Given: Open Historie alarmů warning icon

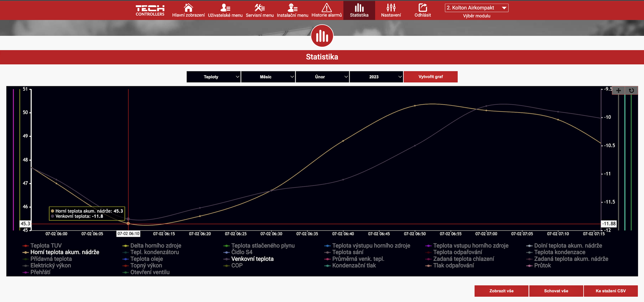Looking at the screenshot, I should pyautogui.click(x=327, y=8).
